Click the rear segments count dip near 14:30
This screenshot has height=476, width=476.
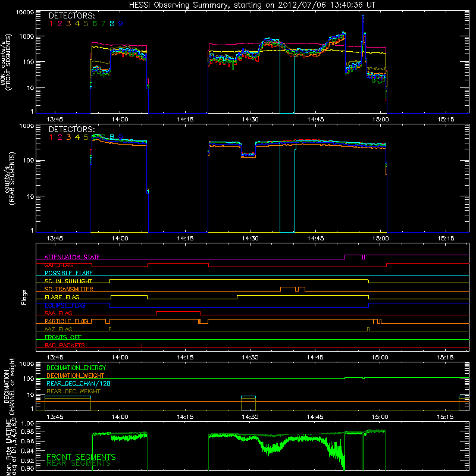coord(248,155)
